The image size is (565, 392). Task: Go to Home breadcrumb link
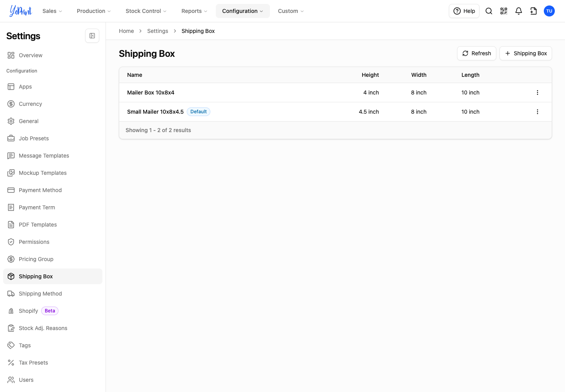click(126, 31)
